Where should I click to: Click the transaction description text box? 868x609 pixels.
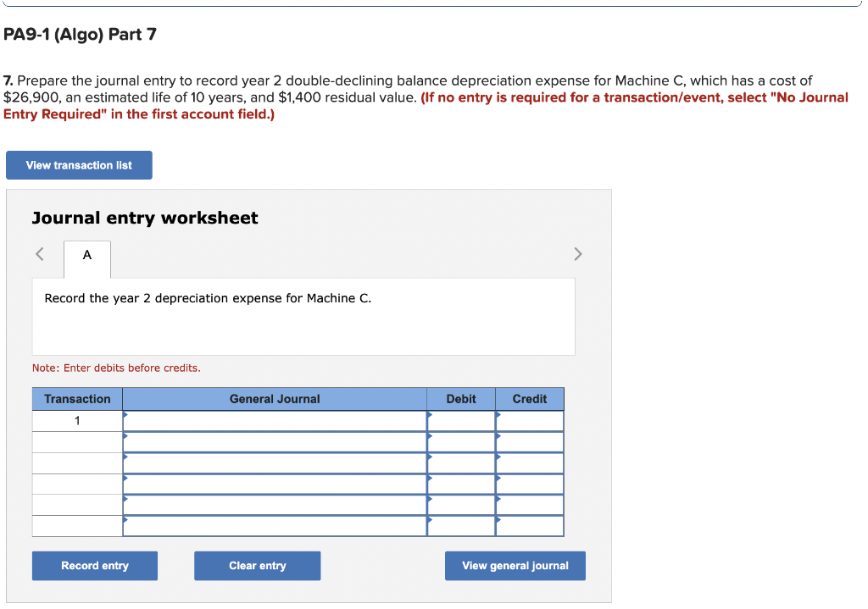(x=303, y=316)
